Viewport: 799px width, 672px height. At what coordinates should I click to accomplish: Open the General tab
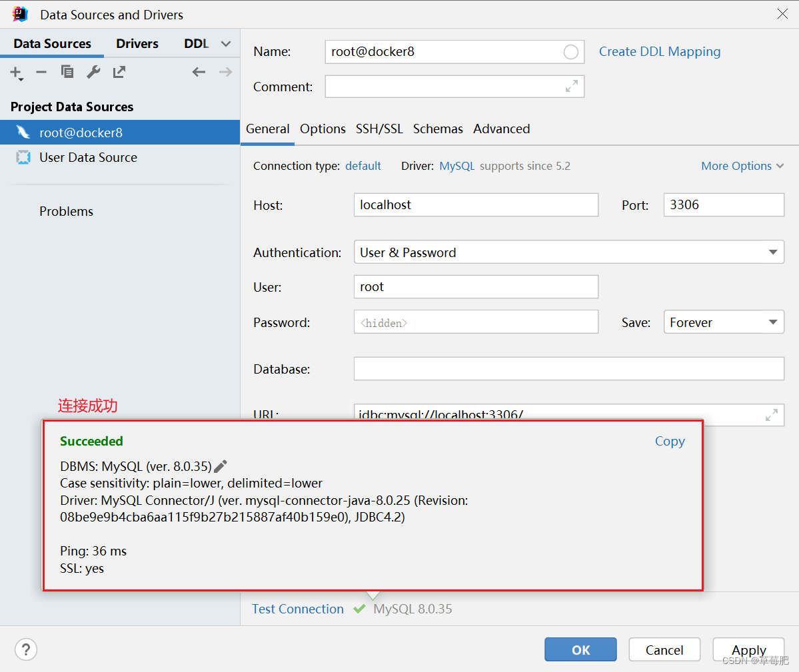(267, 129)
